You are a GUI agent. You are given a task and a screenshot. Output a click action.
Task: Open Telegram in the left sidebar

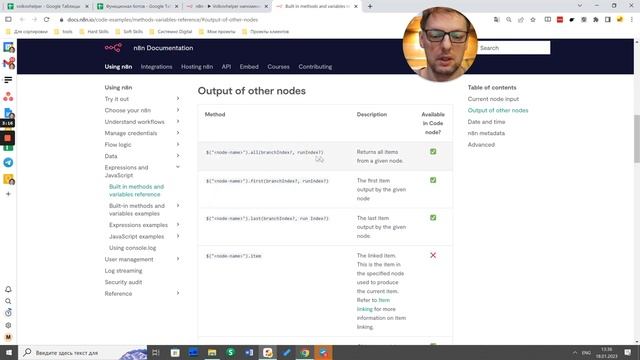[8, 162]
